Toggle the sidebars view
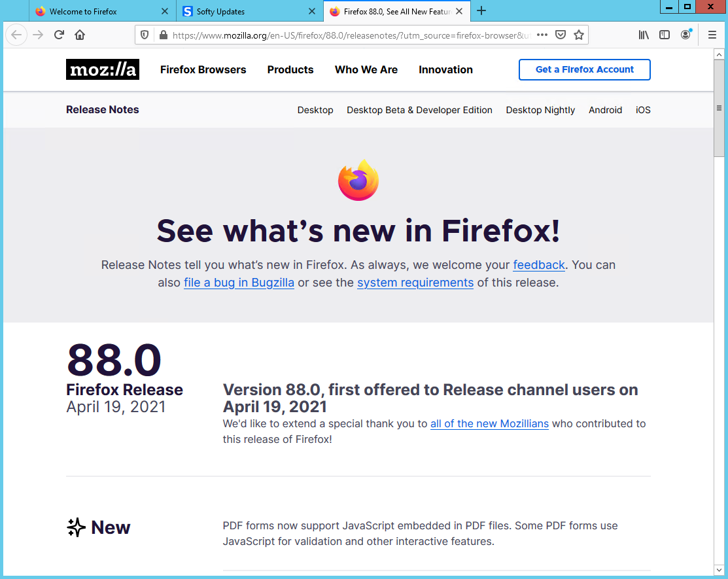This screenshot has height=579, width=728. (665, 35)
